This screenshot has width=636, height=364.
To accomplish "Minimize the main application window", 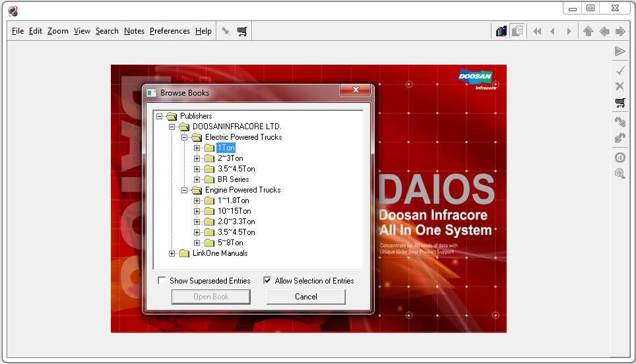I will pyautogui.click(x=573, y=8).
